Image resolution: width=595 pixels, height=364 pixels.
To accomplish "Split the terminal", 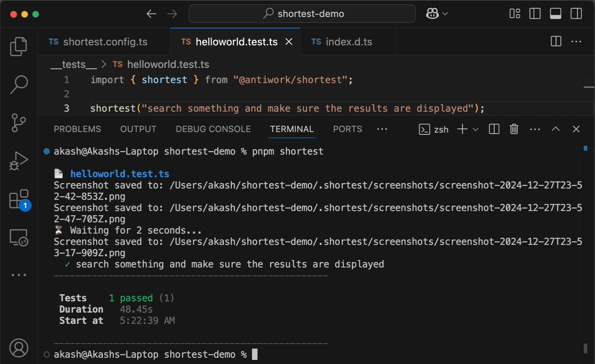I will click(494, 129).
